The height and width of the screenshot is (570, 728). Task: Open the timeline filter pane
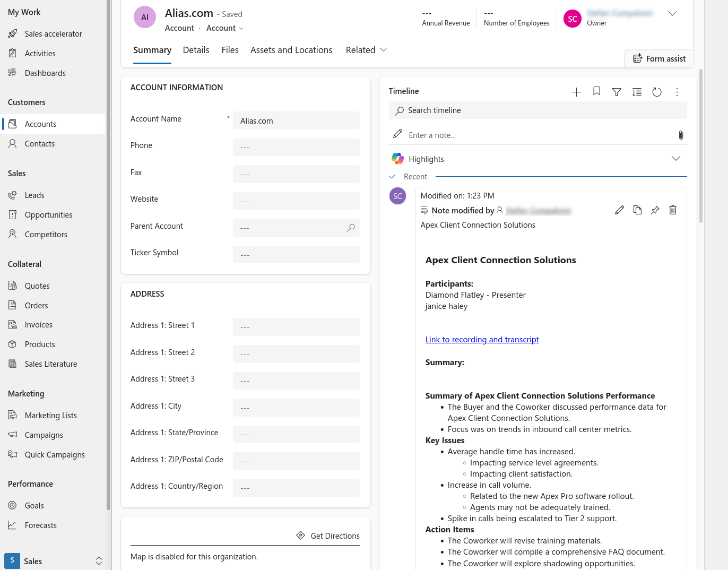coord(617,92)
